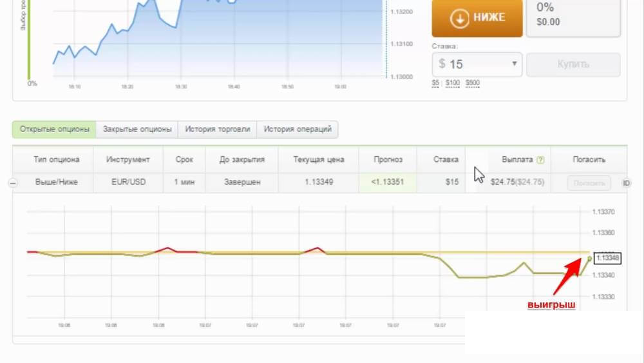644x363 pixels.
Task: Switch to Открытые опционы tab
Action: 54,130
